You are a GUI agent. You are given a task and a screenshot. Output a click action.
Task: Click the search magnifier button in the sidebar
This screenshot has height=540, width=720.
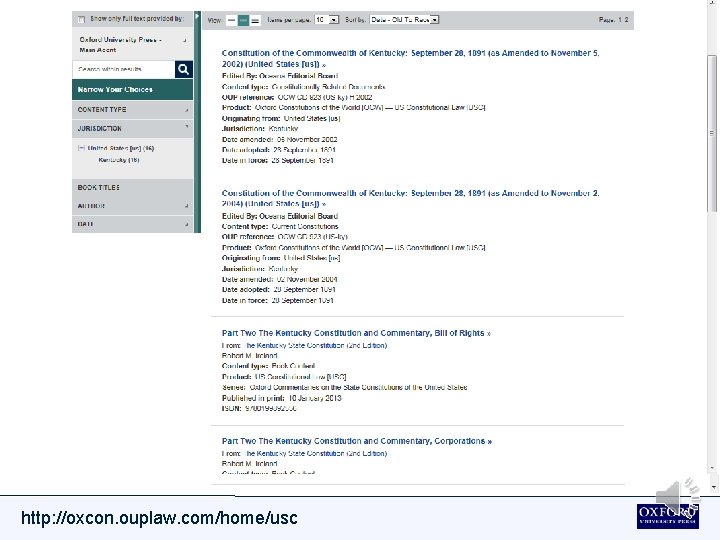(x=184, y=69)
